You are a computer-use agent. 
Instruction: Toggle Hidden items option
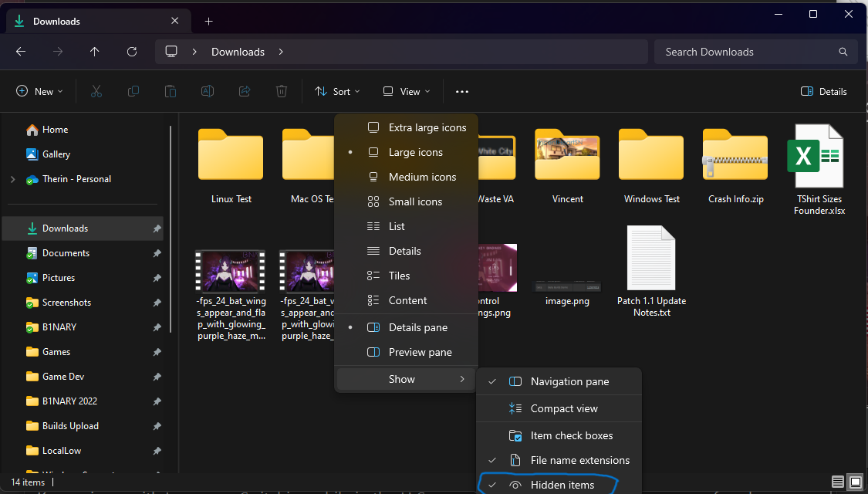click(559, 486)
